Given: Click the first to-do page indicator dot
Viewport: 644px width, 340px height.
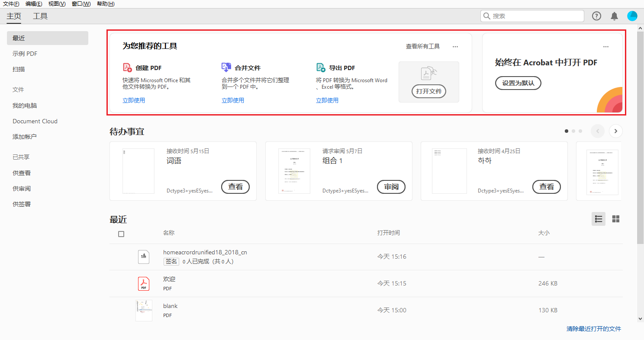Looking at the screenshot, I should (567, 131).
